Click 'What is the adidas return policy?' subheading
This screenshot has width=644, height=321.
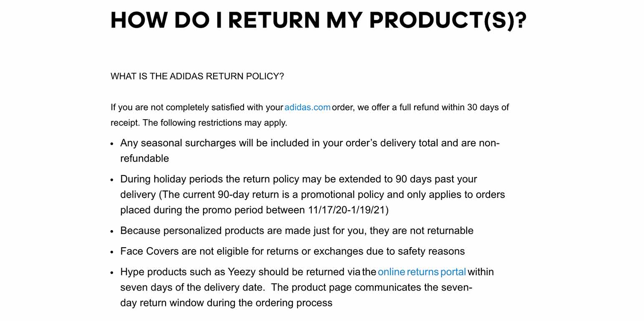(x=197, y=76)
